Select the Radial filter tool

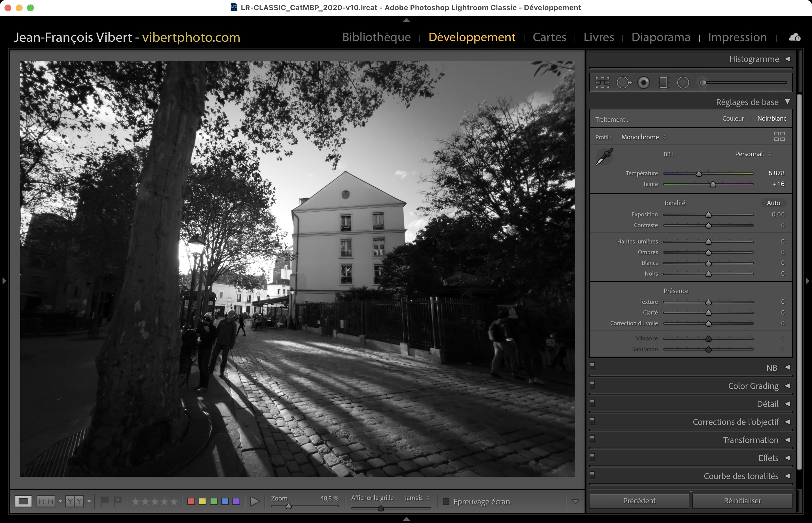coord(683,83)
